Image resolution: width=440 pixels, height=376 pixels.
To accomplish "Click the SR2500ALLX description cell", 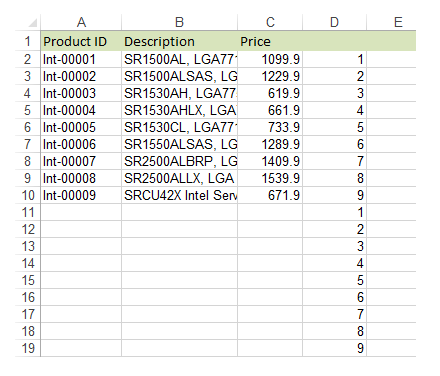I will click(x=179, y=178).
